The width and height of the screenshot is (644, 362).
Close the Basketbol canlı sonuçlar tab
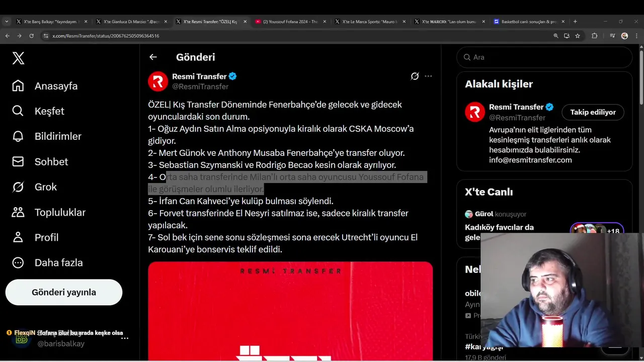tap(563, 22)
